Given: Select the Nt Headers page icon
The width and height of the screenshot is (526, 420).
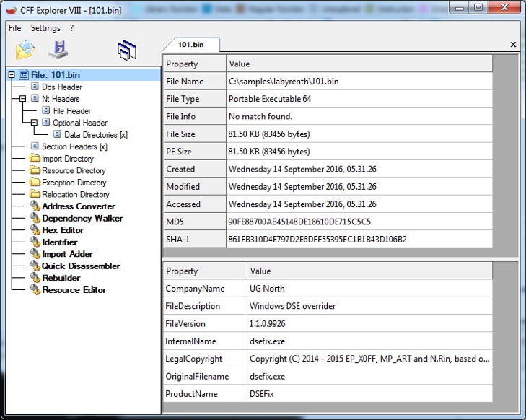Looking at the screenshot, I should coord(35,98).
